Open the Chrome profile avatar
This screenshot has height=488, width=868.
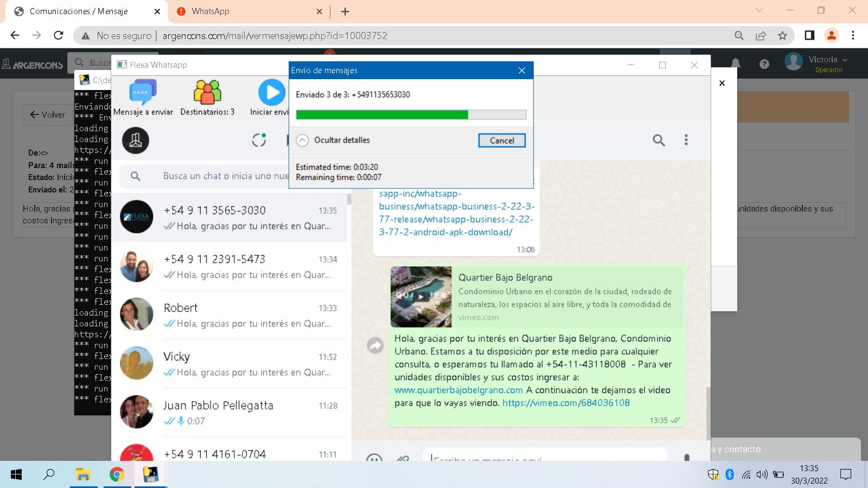tap(831, 35)
